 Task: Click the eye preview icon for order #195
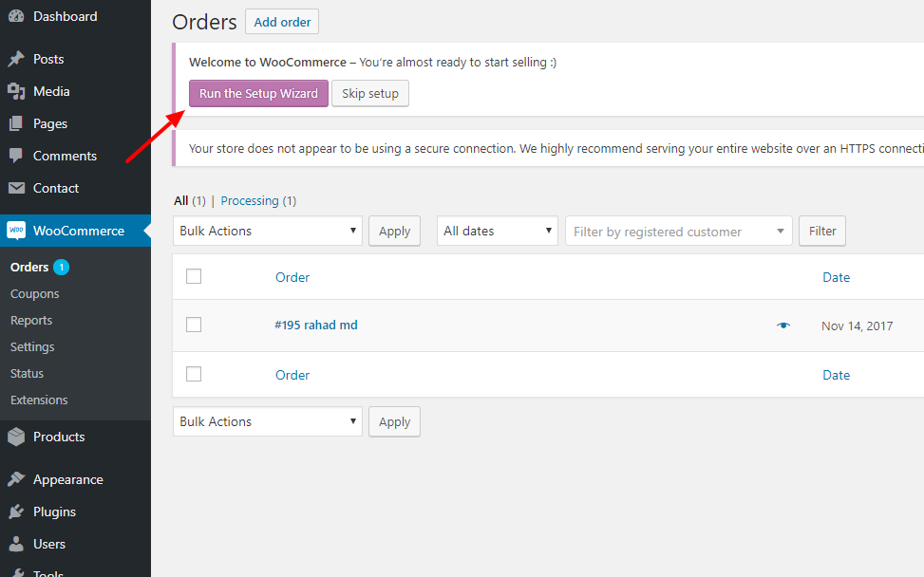783,325
